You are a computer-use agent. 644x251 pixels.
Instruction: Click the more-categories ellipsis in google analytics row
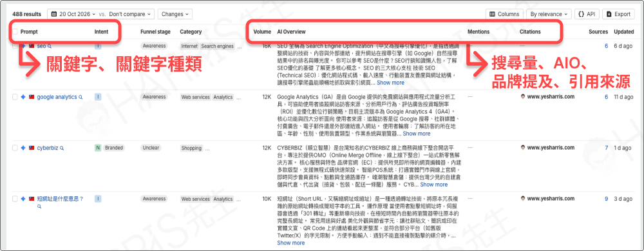240,97
